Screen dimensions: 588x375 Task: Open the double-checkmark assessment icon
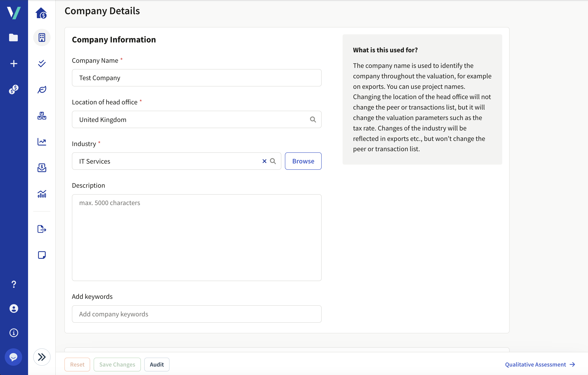42,64
